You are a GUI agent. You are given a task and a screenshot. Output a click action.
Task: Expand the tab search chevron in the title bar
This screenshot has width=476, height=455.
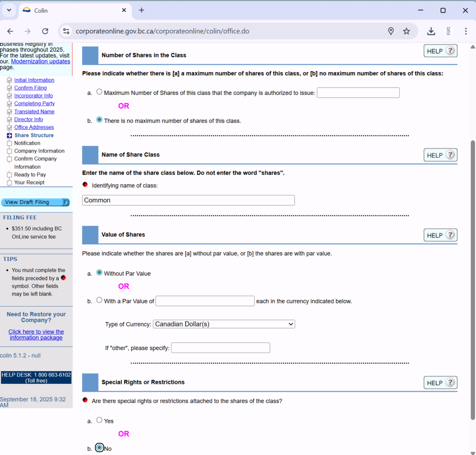pos(9,10)
